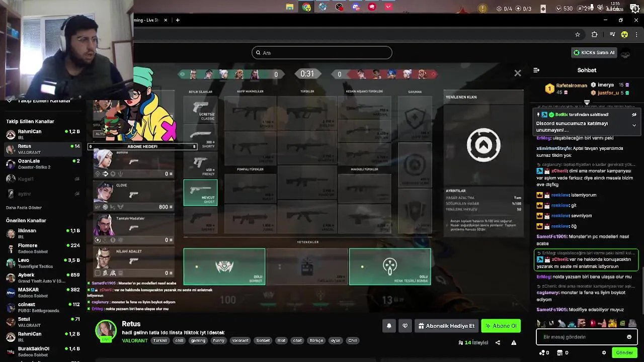Open the ccinext PUBG channel
Image resolution: width=644 pixels, height=362 pixels.
[x=43, y=307]
